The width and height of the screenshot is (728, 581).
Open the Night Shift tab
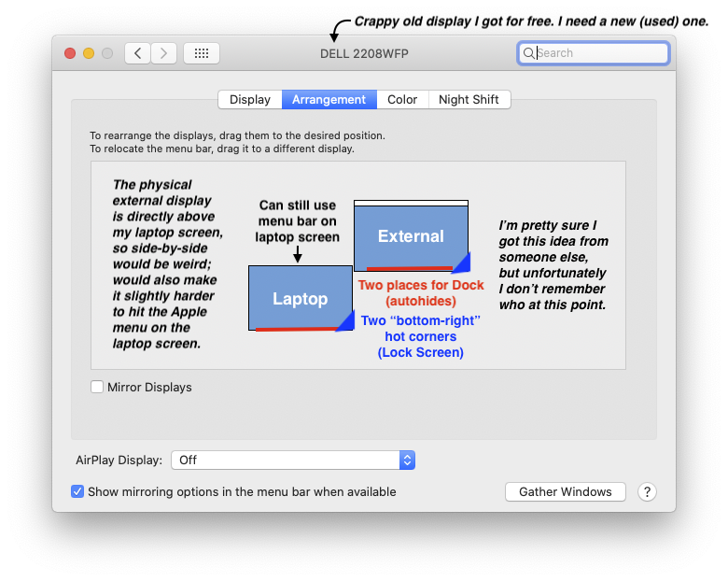click(469, 99)
